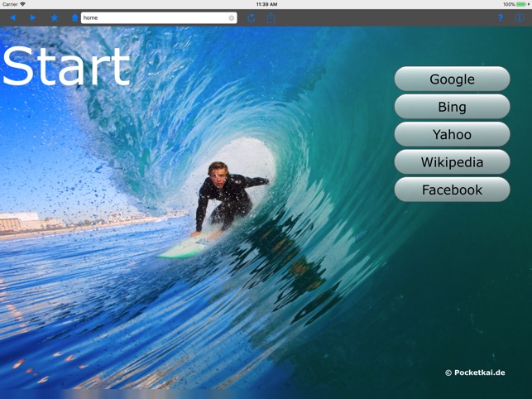
Task: Open the Wikipedia button
Action: [452, 162]
